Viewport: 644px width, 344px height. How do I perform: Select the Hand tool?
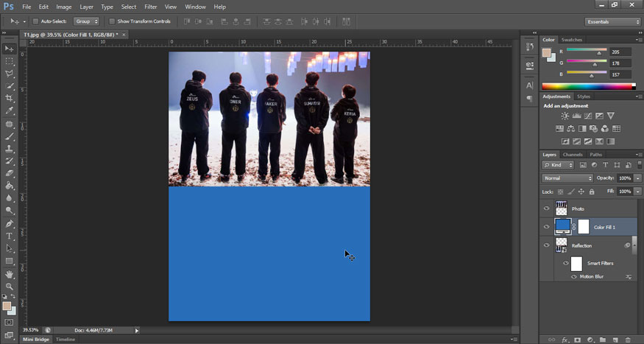[x=9, y=274]
